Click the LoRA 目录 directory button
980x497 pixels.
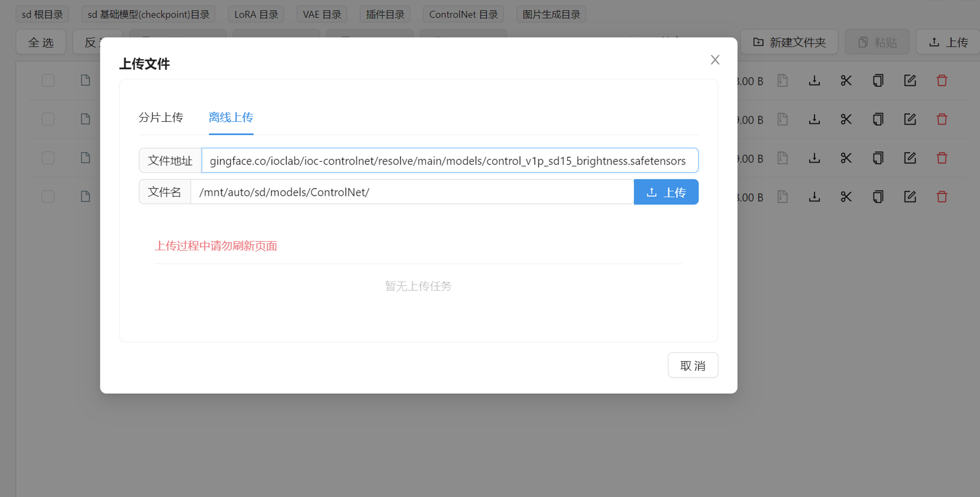pos(256,14)
